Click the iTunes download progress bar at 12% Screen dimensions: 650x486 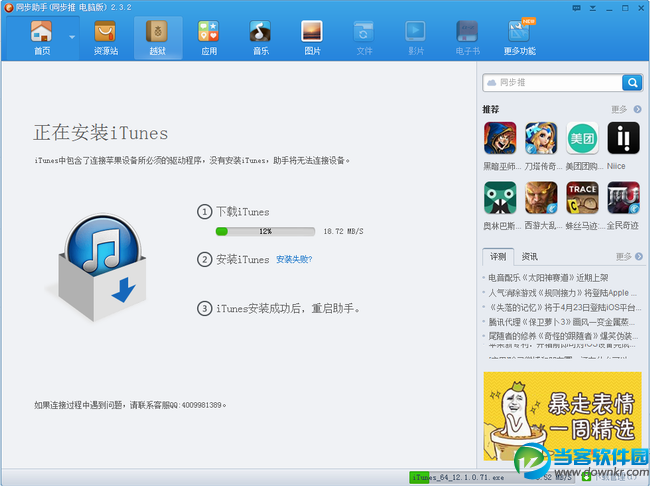pyautogui.click(x=265, y=231)
